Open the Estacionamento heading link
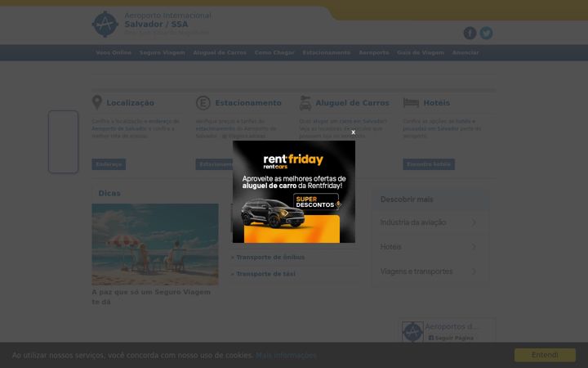Viewport: 588px width, 368px height. [x=248, y=103]
